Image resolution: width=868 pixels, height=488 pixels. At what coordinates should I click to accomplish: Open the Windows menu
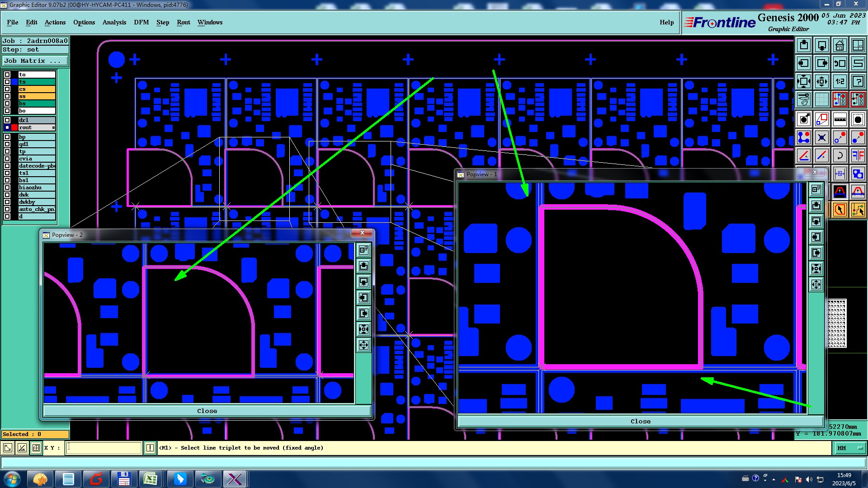(210, 22)
